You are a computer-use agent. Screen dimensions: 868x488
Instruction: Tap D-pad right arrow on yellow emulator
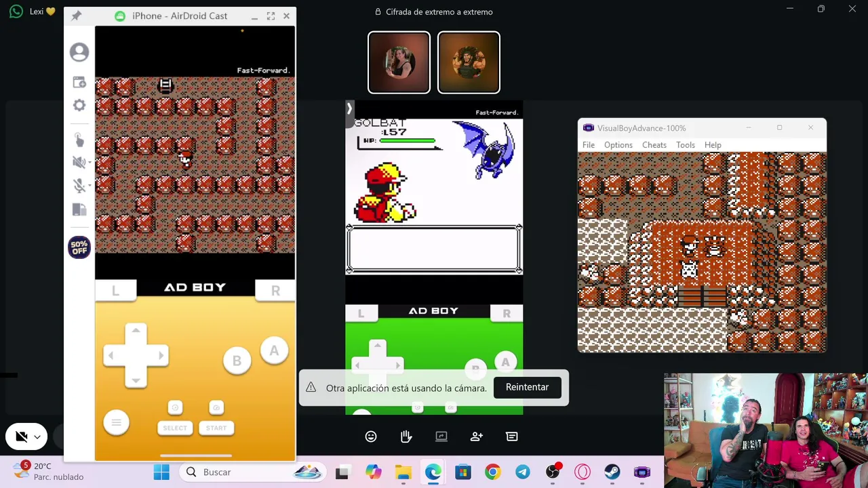click(x=160, y=355)
